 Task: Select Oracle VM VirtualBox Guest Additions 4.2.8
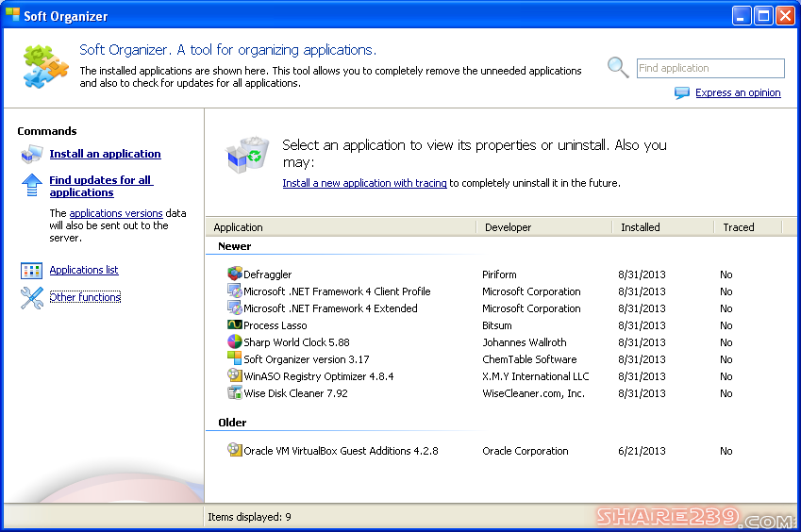[x=342, y=451]
